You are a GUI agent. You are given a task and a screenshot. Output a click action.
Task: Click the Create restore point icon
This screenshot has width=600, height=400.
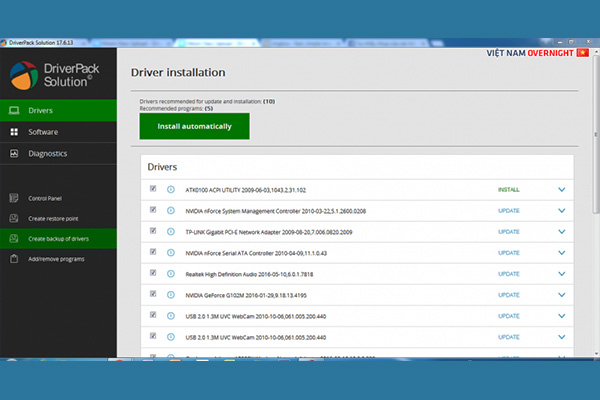point(14,218)
